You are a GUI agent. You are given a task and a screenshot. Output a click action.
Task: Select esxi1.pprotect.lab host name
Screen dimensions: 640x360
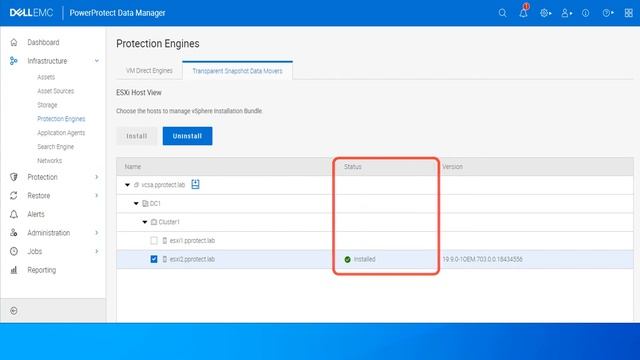click(192, 240)
